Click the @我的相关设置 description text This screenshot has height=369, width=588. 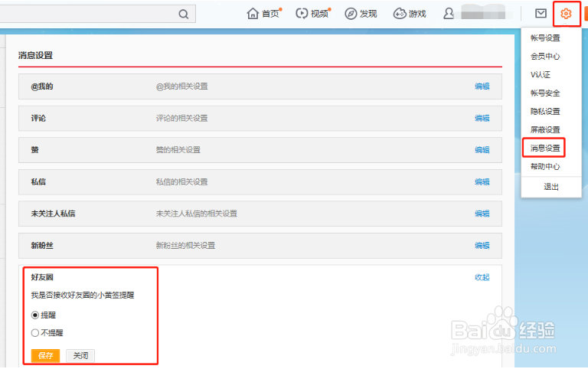[182, 87]
